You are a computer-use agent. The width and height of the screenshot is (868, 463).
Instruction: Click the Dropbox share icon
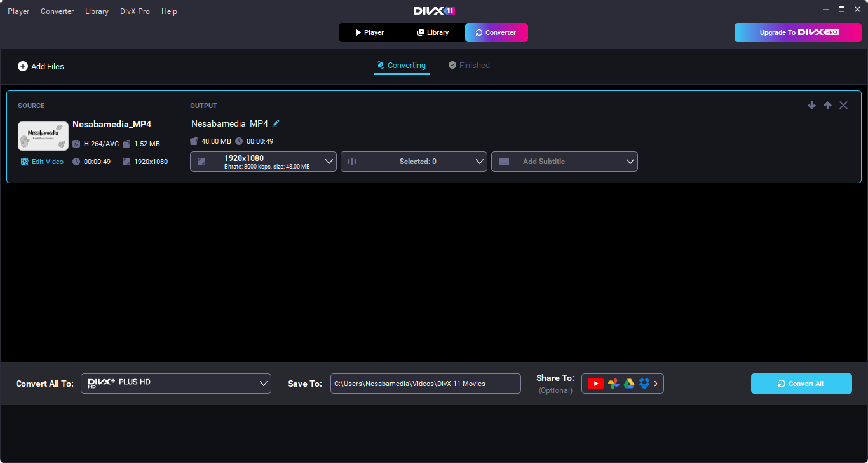pos(644,384)
